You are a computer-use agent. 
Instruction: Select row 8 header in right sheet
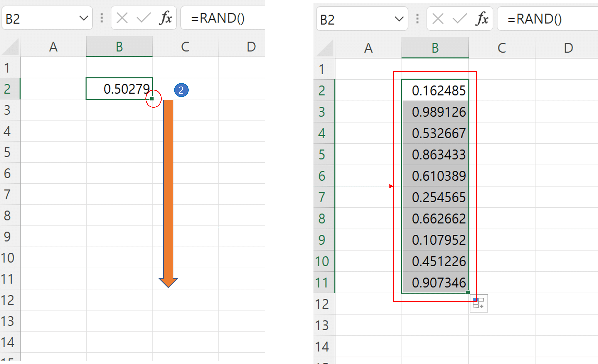coord(324,218)
